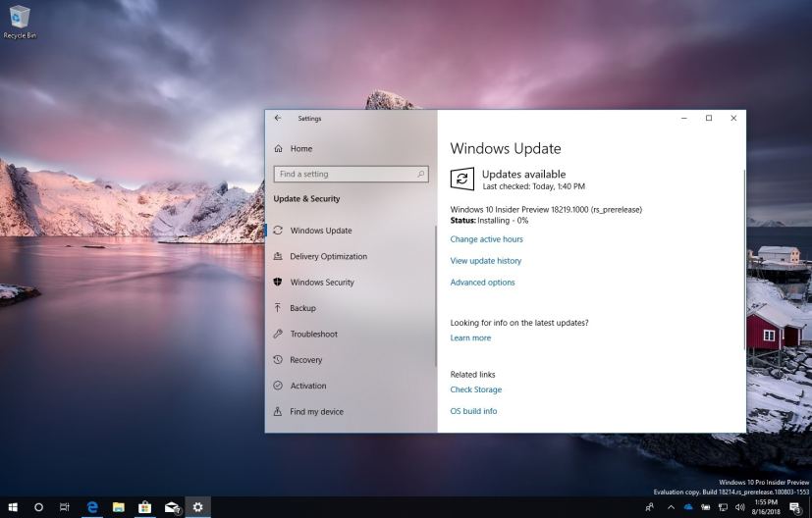The height and width of the screenshot is (518, 812).
Task: Click the Find my device icon
Action: coord(278,411)
